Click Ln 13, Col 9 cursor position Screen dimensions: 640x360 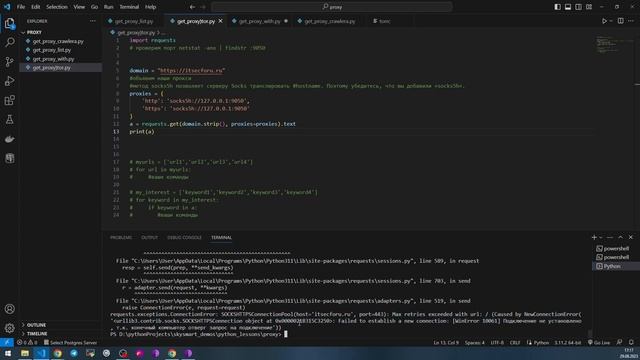click(446, 342)
